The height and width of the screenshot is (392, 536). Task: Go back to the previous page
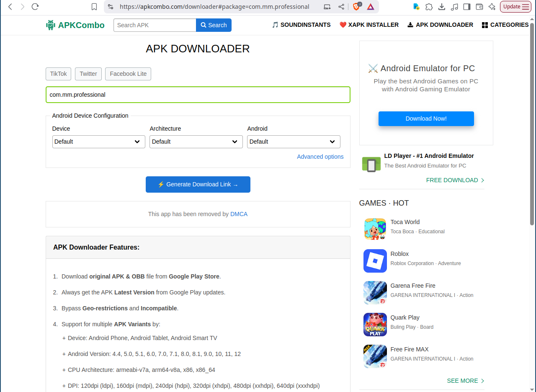point(10,7)
